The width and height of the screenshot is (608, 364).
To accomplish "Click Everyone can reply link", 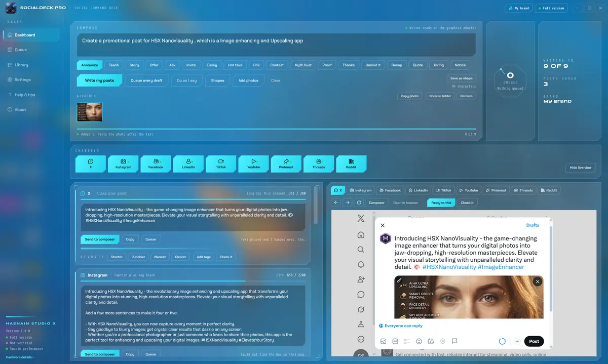I will pyautogui.click(x=401, y=326).
